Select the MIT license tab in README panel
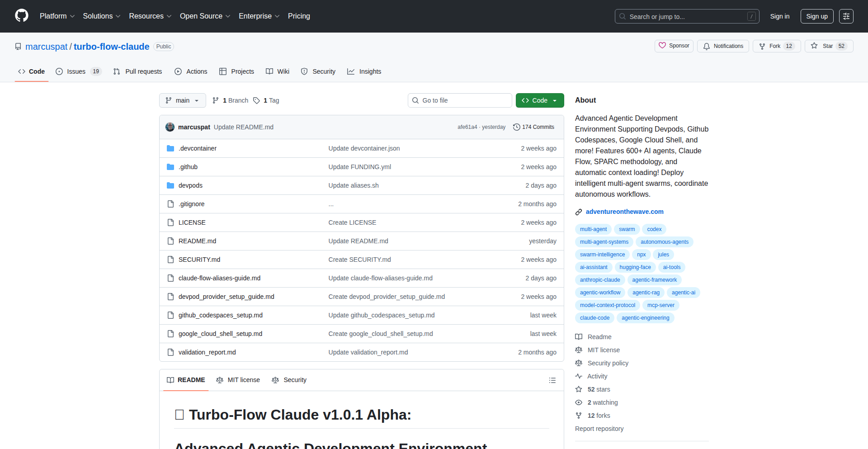This screenshot has width=868, height=449. pos(238,380)
